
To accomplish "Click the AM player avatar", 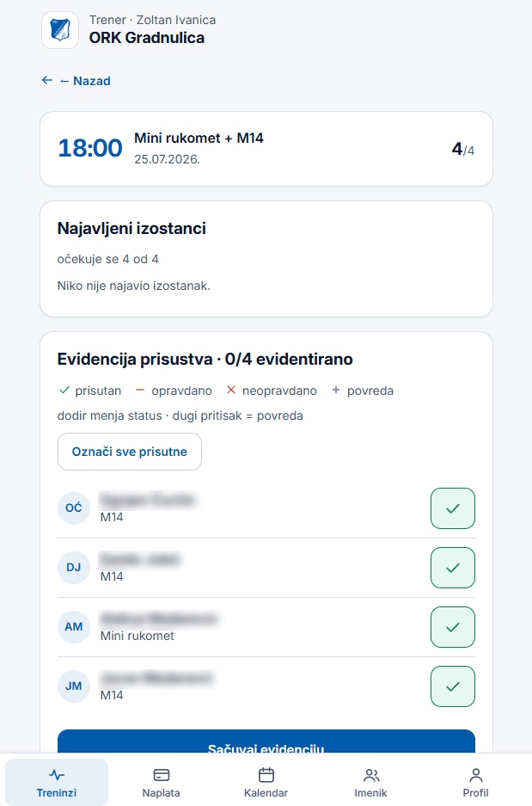I will pyautogui.click(x=73, y=626).
